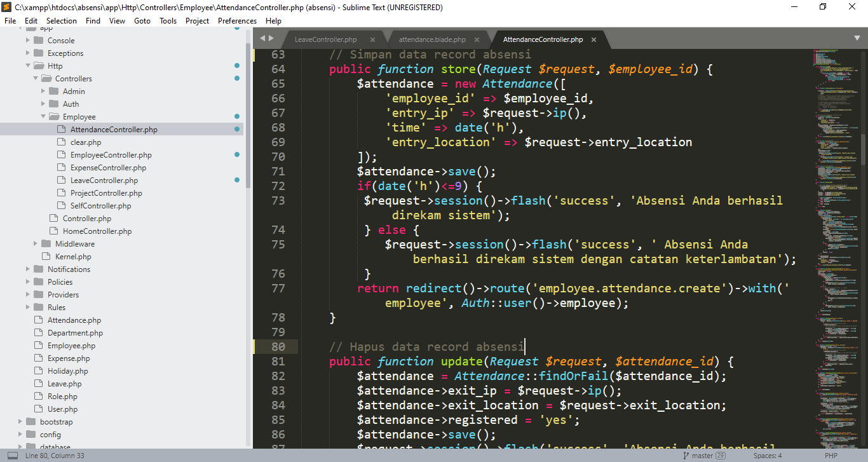The image size is (868, 462).
Task: Click file icon next to Kernel.php
Action: pos(46,256)
